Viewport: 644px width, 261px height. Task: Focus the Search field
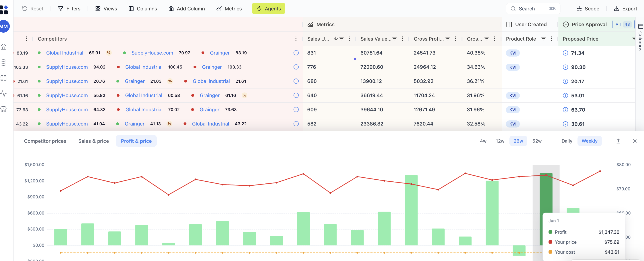pos(533,9)
